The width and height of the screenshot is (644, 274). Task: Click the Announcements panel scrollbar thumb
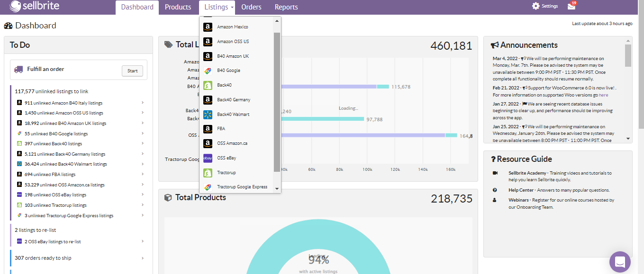click(x=628, y=55)
